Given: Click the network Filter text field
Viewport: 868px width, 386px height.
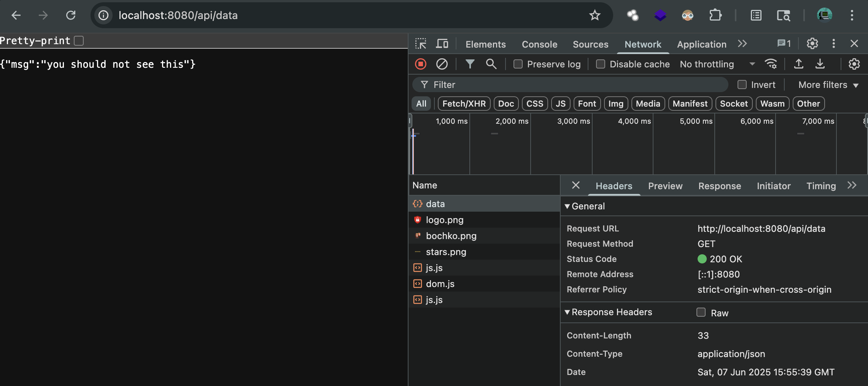Looking at the screenshot, I should tap(570, 85).
